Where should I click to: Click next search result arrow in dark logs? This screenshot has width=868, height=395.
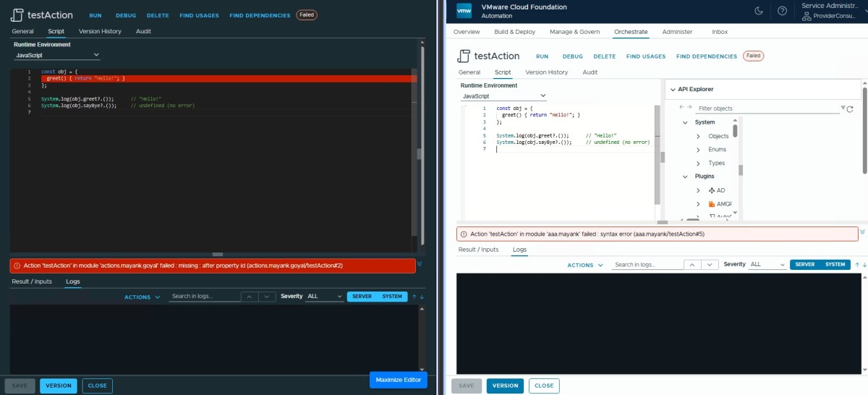(x=268, y=297)
